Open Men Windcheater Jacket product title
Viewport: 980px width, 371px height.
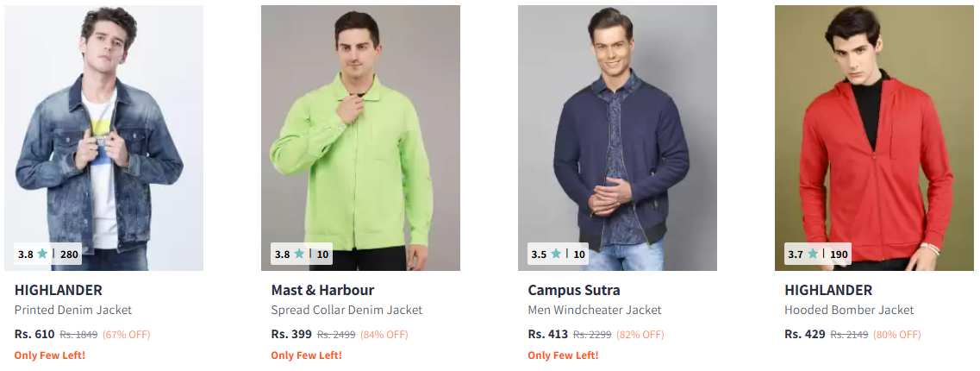[x=595, y=311]
